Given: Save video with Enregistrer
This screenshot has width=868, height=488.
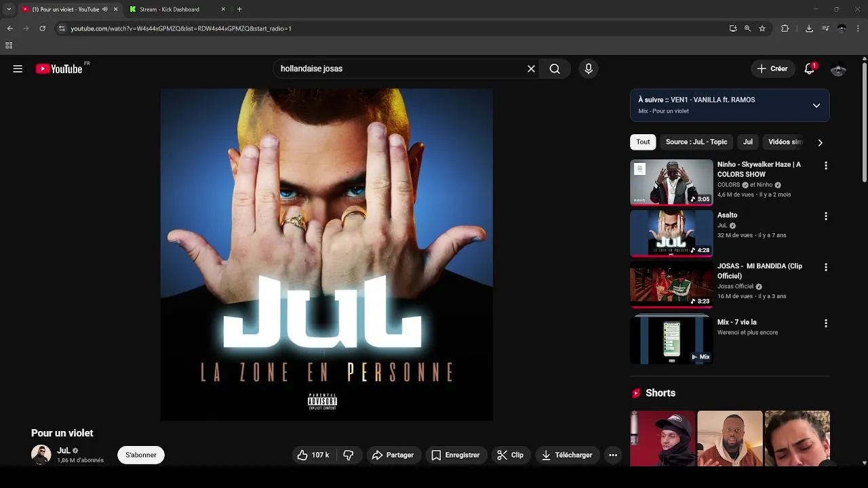Looking at the screenshot, I should [456, 455].
